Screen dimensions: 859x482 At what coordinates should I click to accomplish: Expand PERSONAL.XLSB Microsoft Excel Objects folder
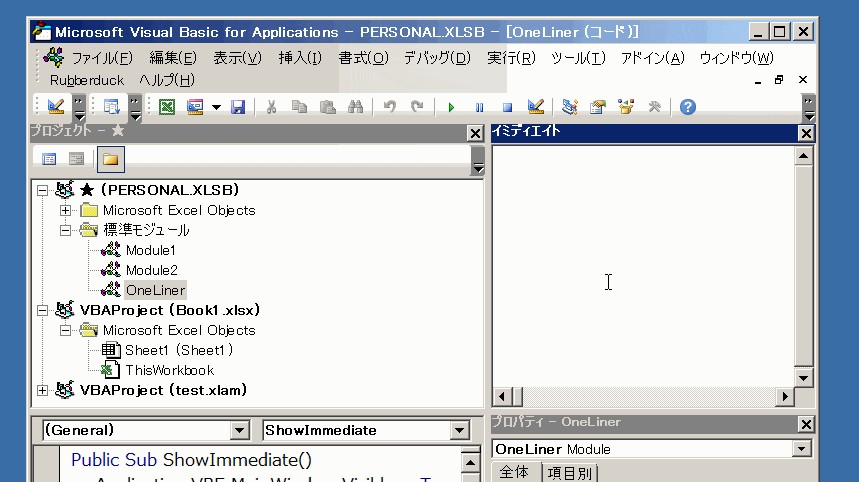pyautogui.click(x=65, y=210)
